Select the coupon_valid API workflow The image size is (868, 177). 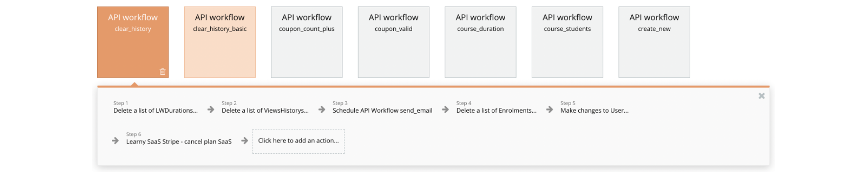(393, 42)
